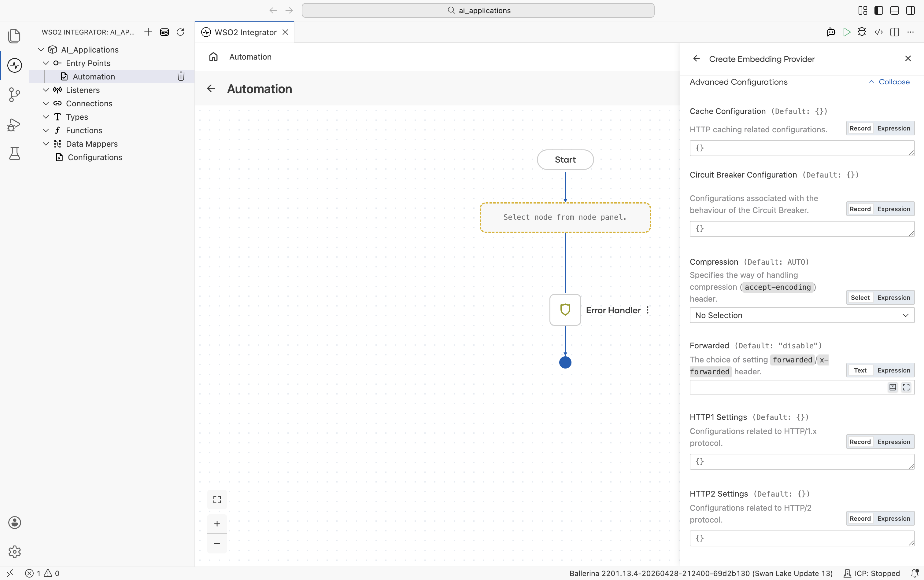
Task: Click the plus add icon in the integrator header
Action: pyautogui.click(x=148, y=32)
